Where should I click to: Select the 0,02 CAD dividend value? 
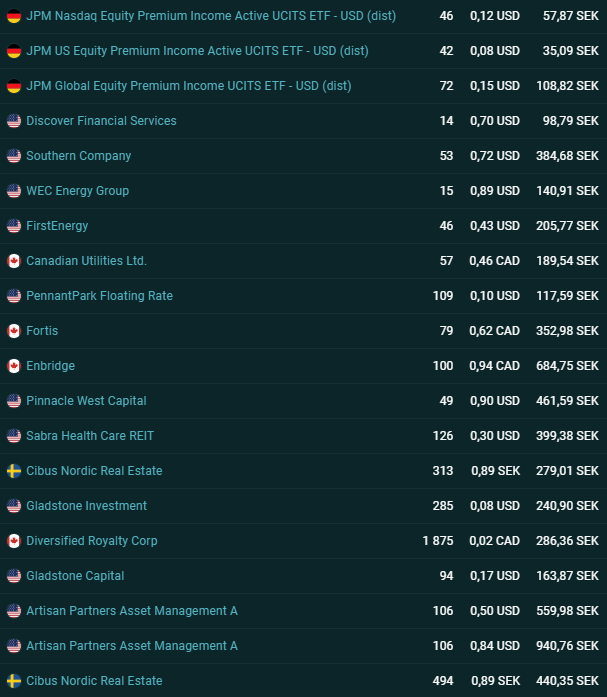(495, 541)
